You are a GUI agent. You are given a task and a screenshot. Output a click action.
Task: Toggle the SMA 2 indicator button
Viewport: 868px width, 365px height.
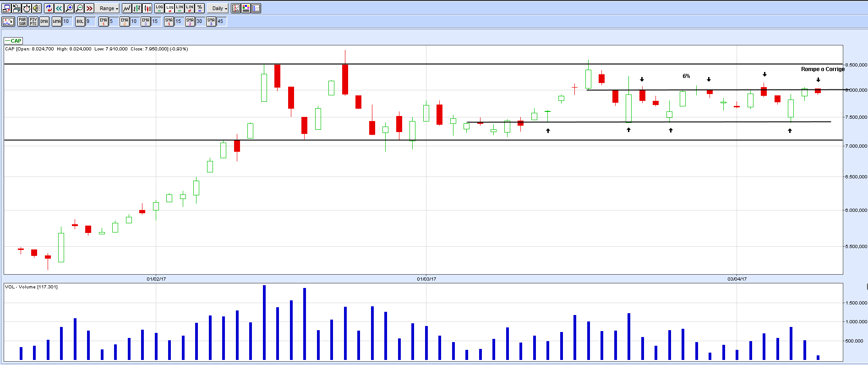(x=190, y=21)
